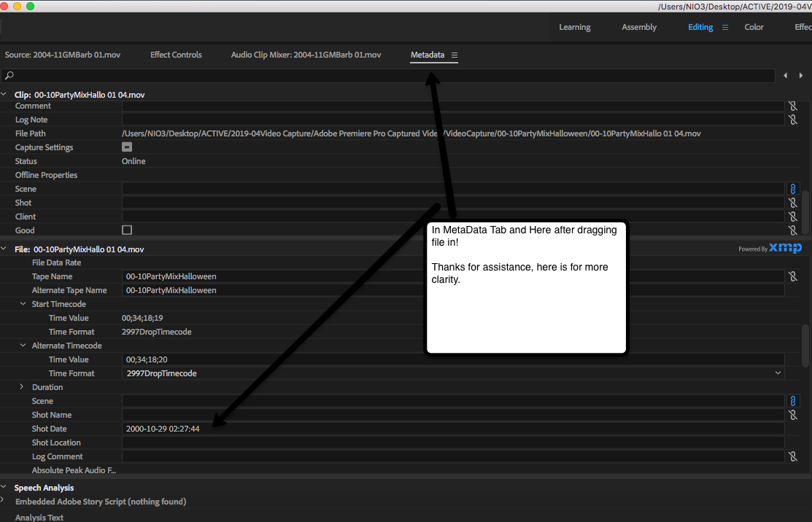Click the broken link icon beside Tape Name
This screenshot has width=812, height=522.
coord(793,276)
